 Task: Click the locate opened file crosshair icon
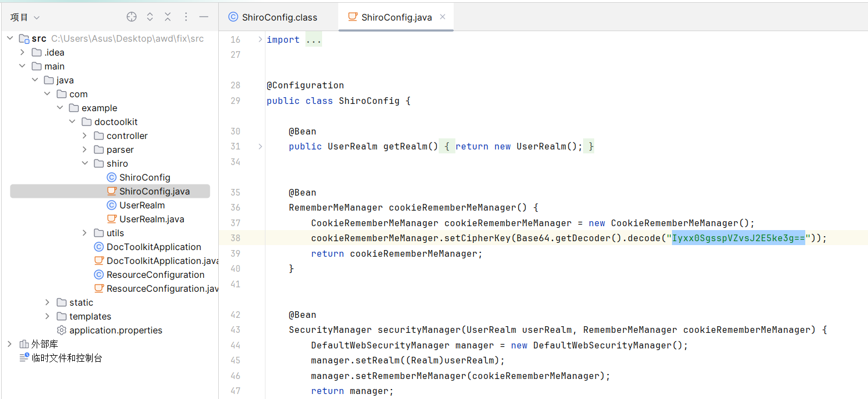(132, 17)
